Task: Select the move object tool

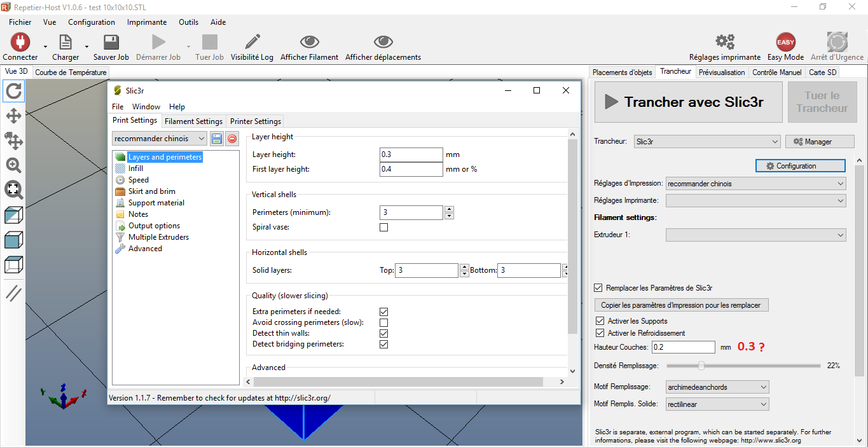Action: click(13, 141)
